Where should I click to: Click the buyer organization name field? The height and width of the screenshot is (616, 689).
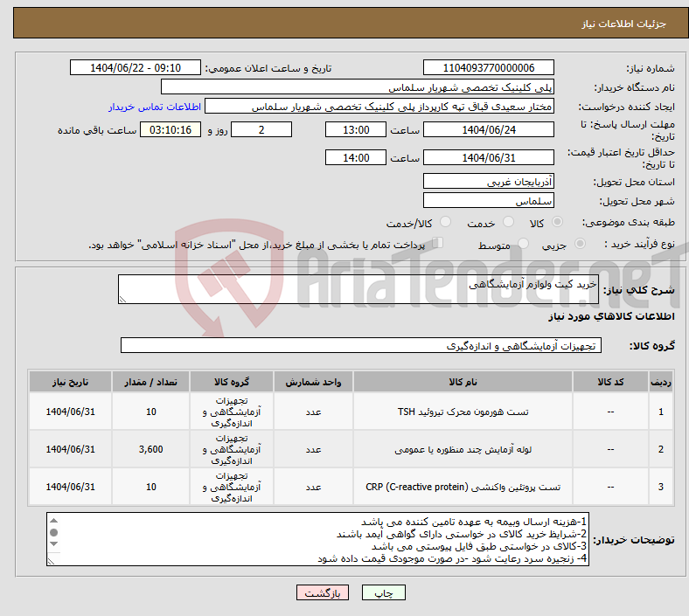click(358, 87)
